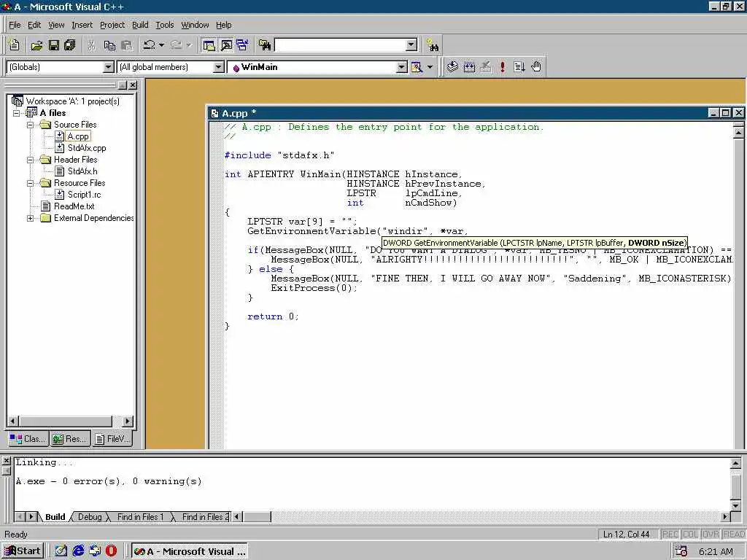Toggle breakpoint with the hand icon

click(536, 67)
